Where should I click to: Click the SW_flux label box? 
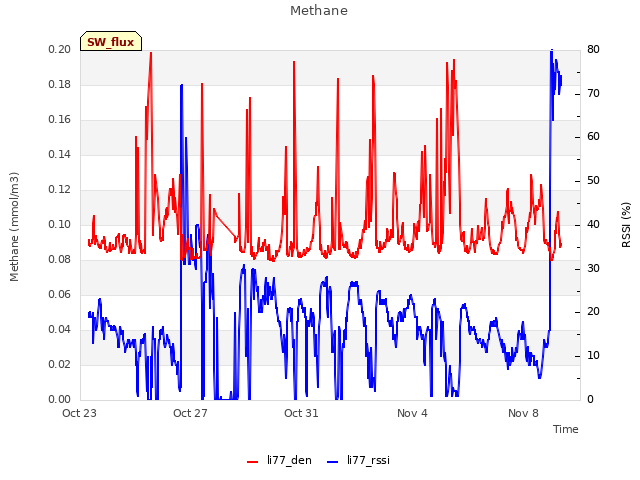(111, 41)
